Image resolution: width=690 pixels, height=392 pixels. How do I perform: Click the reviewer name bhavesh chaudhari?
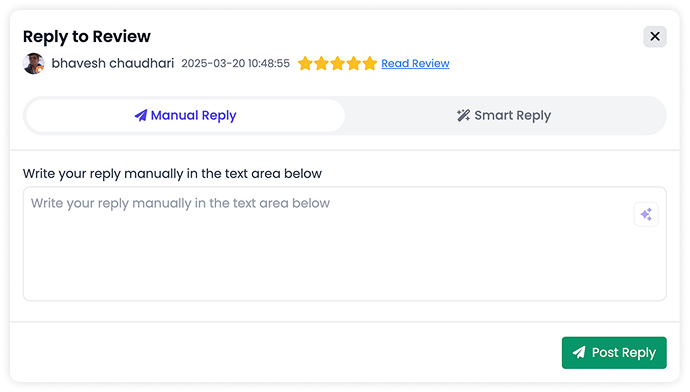113,63
